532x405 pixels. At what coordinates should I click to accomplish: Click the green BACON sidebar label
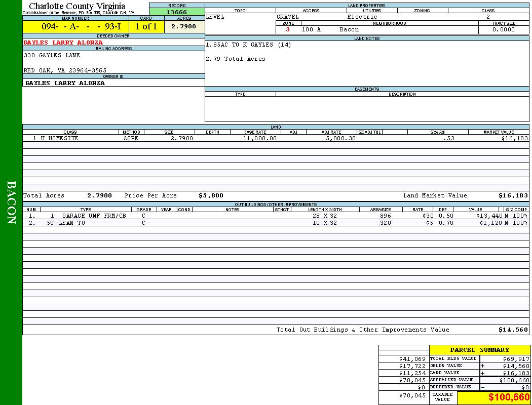coord(11,202)
